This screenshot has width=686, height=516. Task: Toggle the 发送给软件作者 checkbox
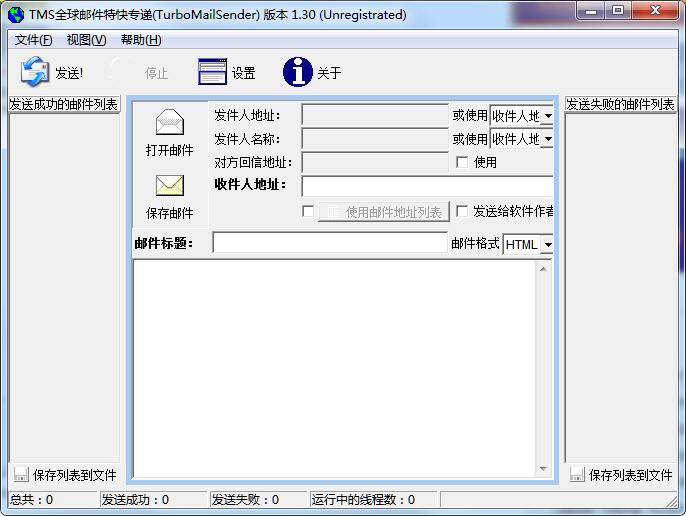coord(462,211)
